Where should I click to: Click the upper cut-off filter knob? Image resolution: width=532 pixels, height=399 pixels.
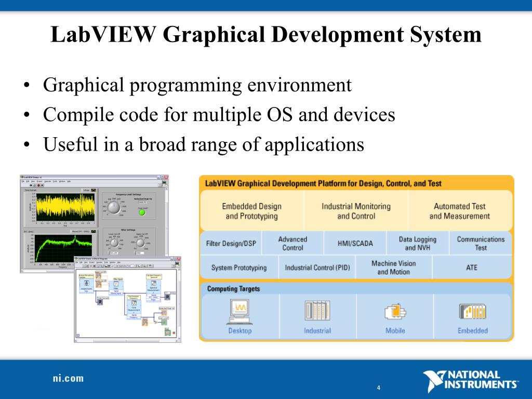click(140, 243)
